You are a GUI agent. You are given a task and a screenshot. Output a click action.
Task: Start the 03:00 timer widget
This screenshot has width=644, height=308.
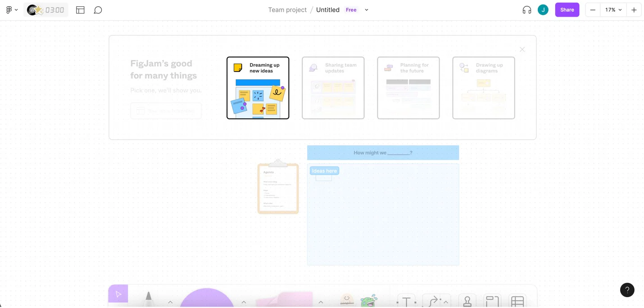point(46,10)
